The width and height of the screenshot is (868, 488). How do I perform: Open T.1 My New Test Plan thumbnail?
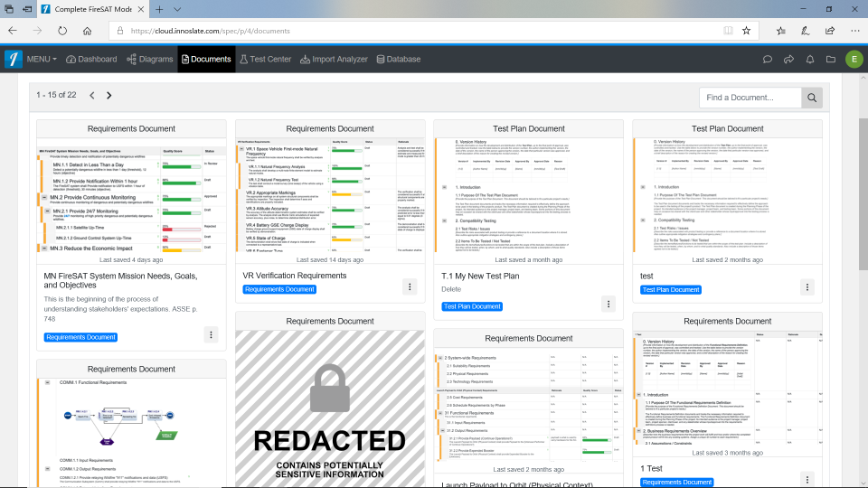tap(529, 201)
